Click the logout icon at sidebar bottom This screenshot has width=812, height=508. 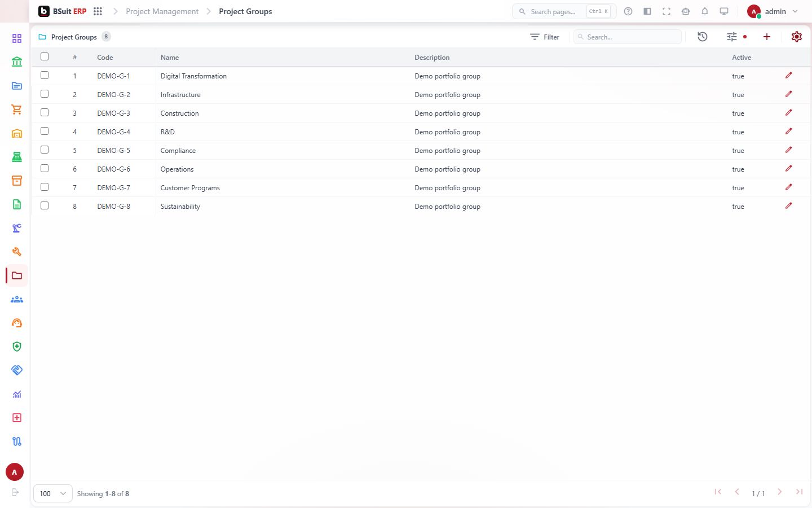click(x=15, y=492)
